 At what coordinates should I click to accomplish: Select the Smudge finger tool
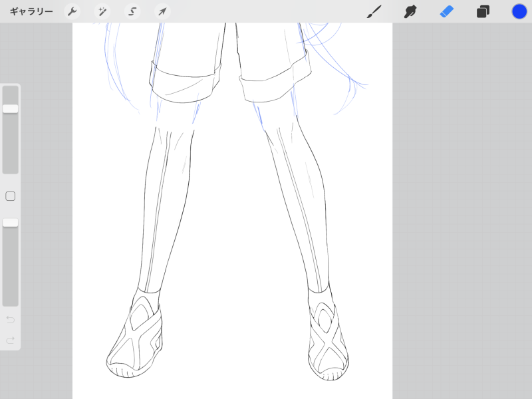click(x=410, y=12)
